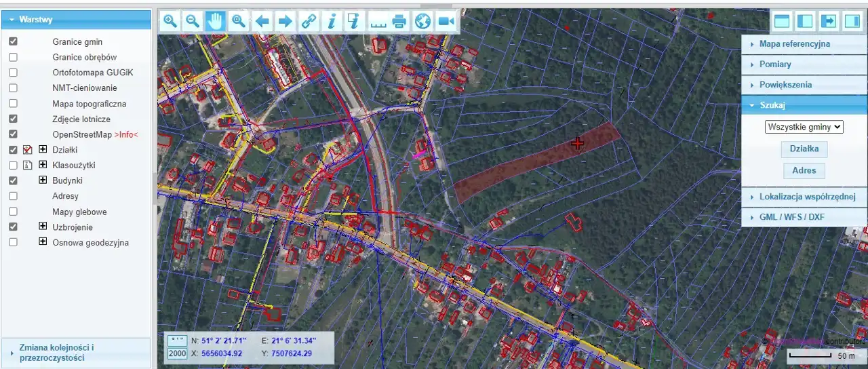The width and height of the screenshot is (868, 369).
Task: Uncheck the Granice gmin layer
Action: (13, 41)
